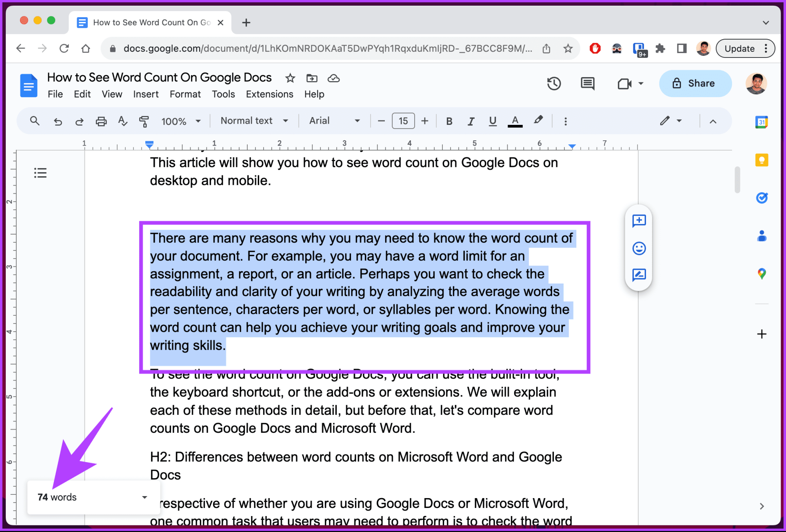This screenshot has width=786, height=532.
Task: Open the comment history icon
Action: (x=587, y=84)
